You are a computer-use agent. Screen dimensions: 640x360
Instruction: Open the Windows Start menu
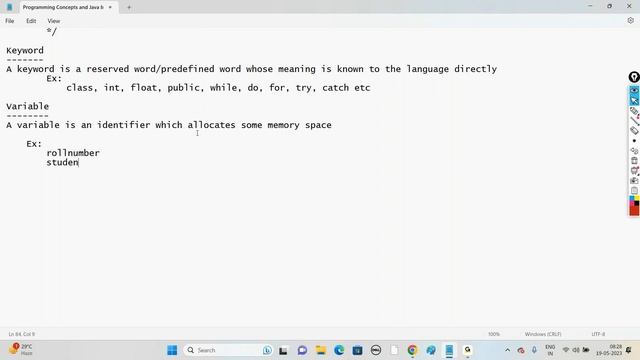coord(172,350)
